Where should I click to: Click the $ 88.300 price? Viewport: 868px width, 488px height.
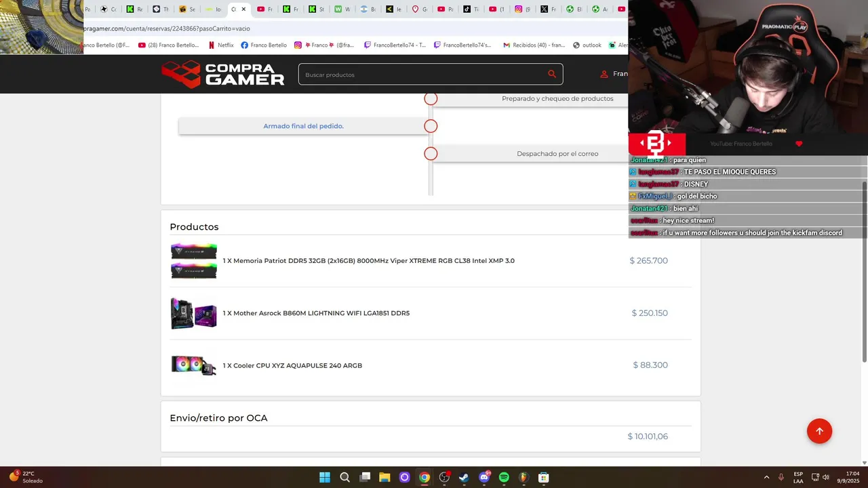(x=650, y=365)
